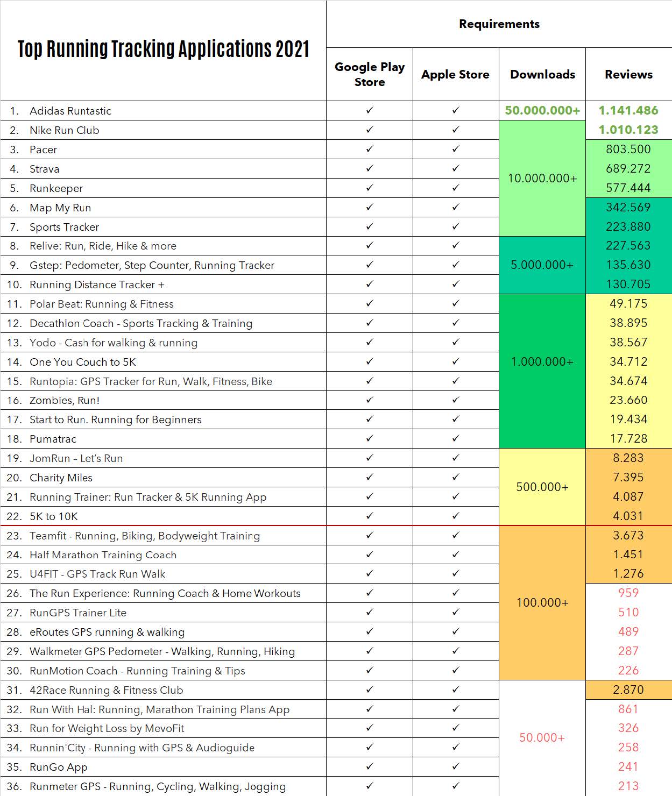The image size is (672, 796).
Task: Click the Google Play checkmark for Strava
Action: [x=370, y=168]
